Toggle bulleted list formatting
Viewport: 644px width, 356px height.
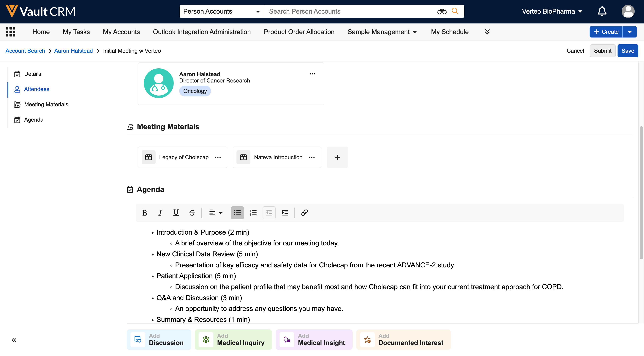tap(237, 213)
